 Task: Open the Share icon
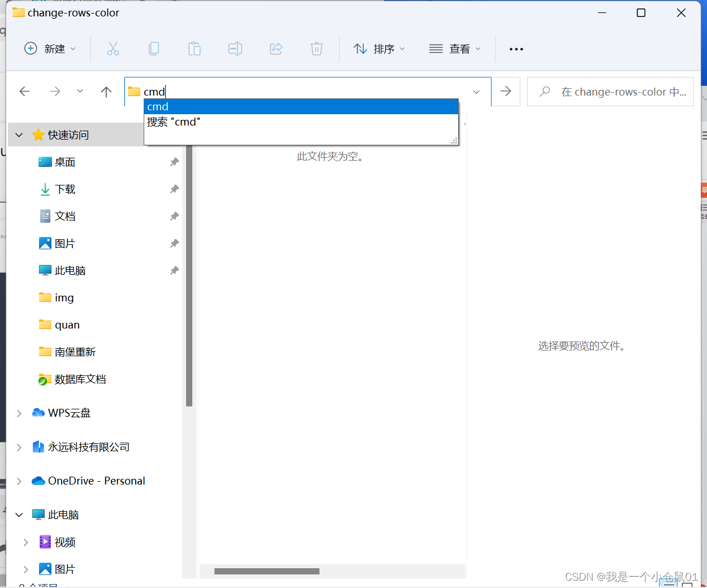point(276,49)
